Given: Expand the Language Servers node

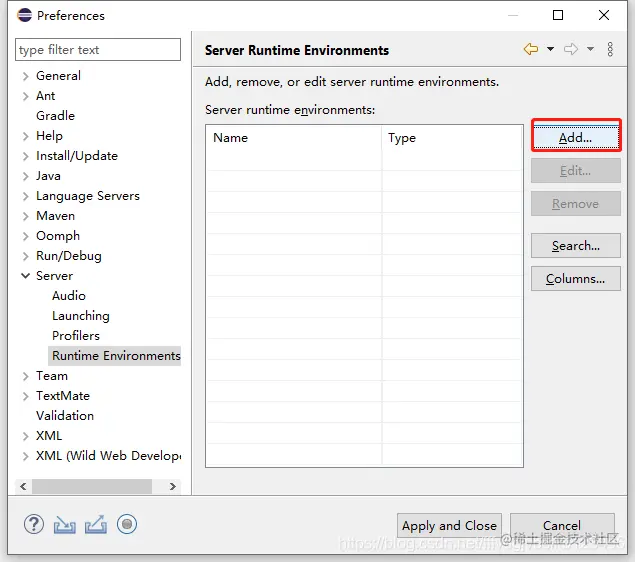Looking at the screenshot, I should 26,196.
